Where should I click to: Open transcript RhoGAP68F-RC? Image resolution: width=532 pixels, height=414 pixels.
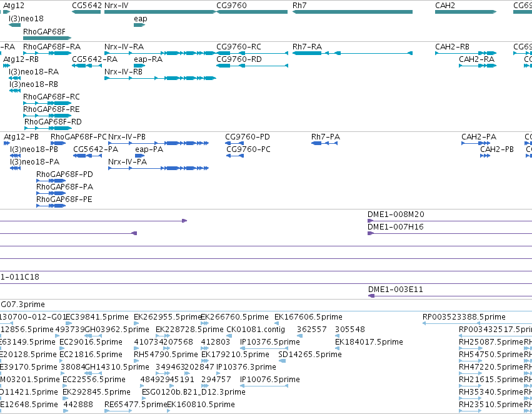click(x=51, y=97)
